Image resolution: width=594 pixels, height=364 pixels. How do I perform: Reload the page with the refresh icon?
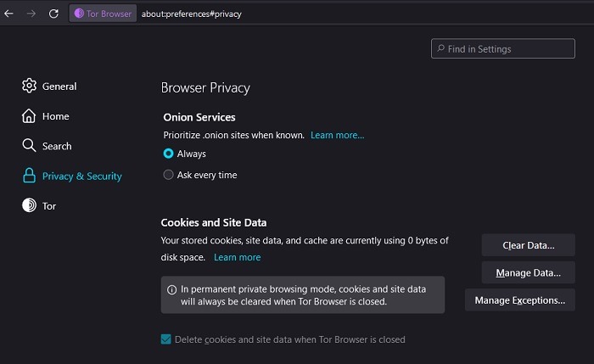[53, 14]
